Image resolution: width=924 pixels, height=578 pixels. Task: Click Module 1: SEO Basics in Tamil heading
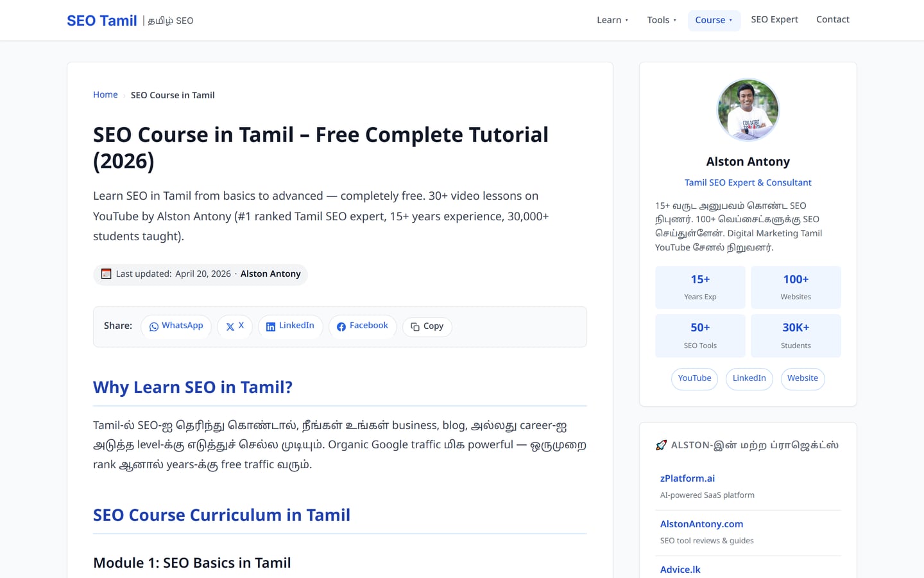click(192, 563)
